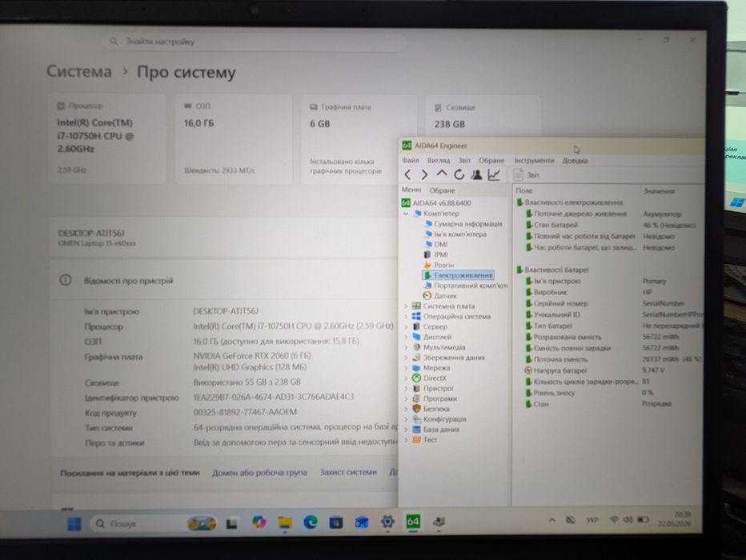This screenshot has height=560, width=746.
Task: Open Домен або робоча група link
Action: [x=259, y=473]
